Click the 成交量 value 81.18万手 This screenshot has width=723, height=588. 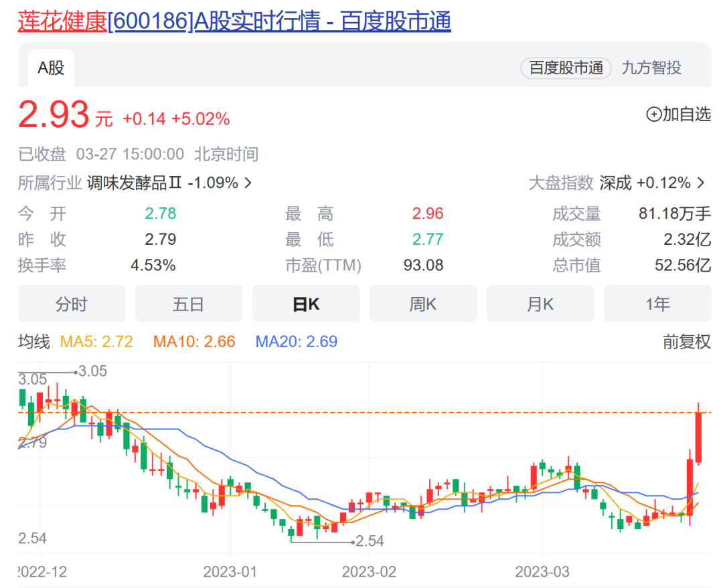(x=675, y=214)
